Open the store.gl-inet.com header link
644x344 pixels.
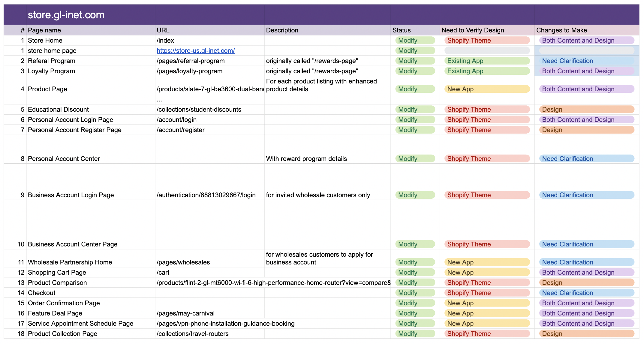point(66,15)
